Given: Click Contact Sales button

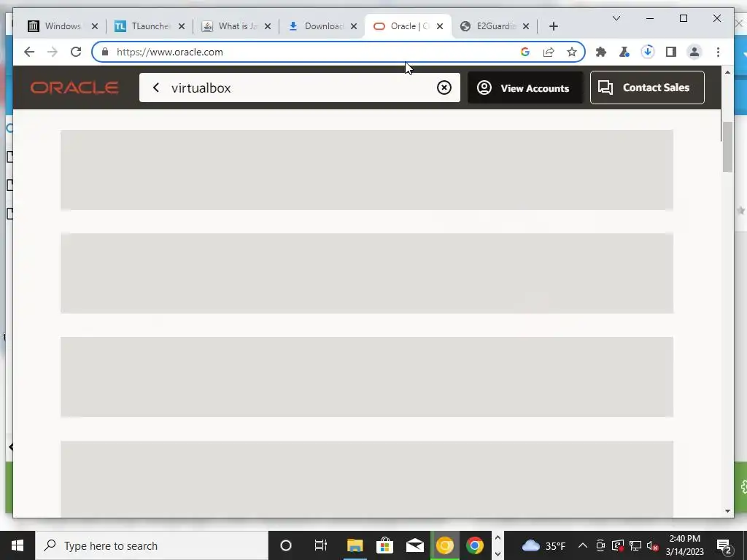Looking at the screenshot, I should (647, 87).
